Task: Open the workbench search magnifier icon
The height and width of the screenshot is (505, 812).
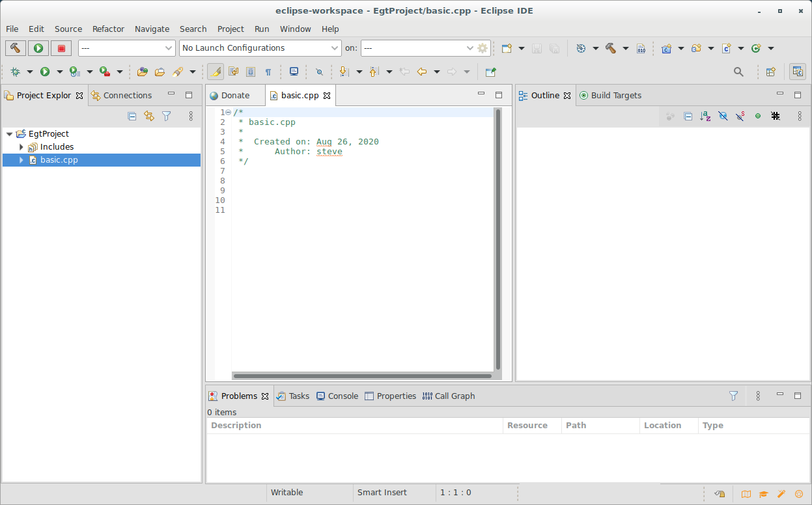Action: (x=738, y=72)
